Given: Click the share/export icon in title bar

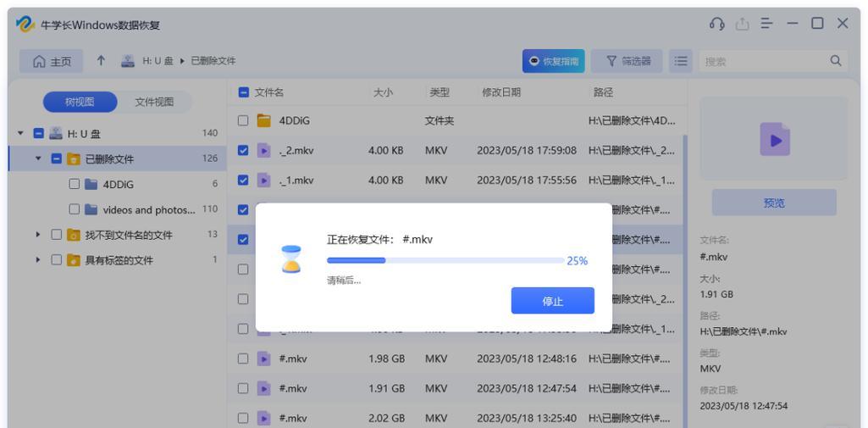Looking at the screenshot, I should [742, 24].
